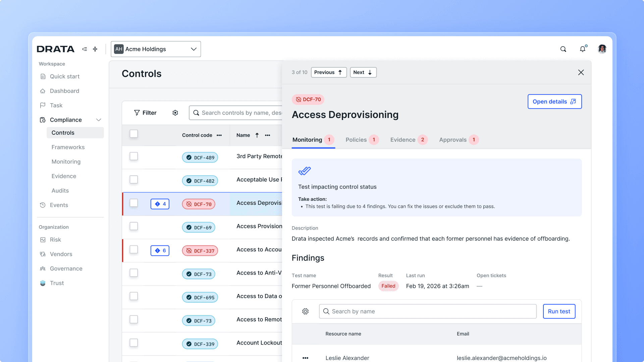Screen dimensions: 644x362
Task: Switch to the Policies tab
Action: 362,140
